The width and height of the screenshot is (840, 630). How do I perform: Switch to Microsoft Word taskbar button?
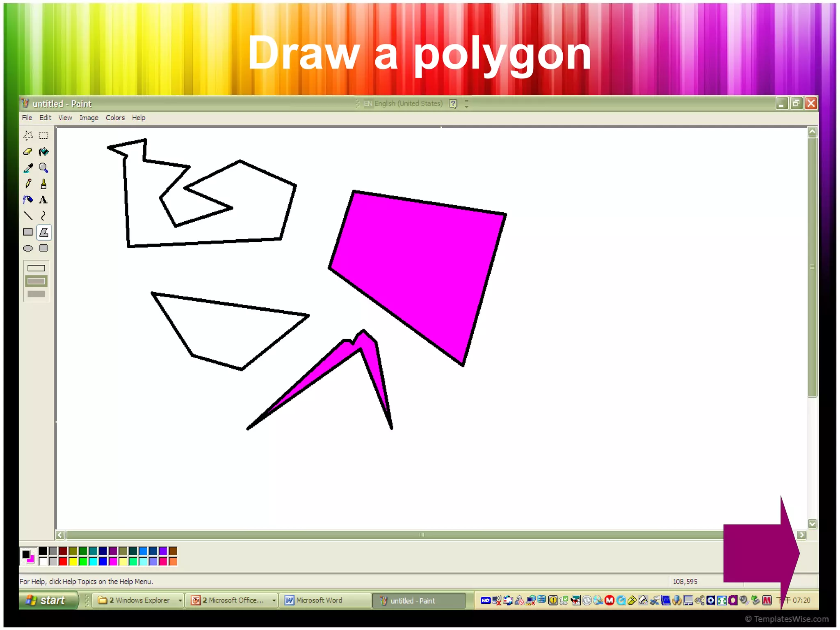(x=319, y=600)
